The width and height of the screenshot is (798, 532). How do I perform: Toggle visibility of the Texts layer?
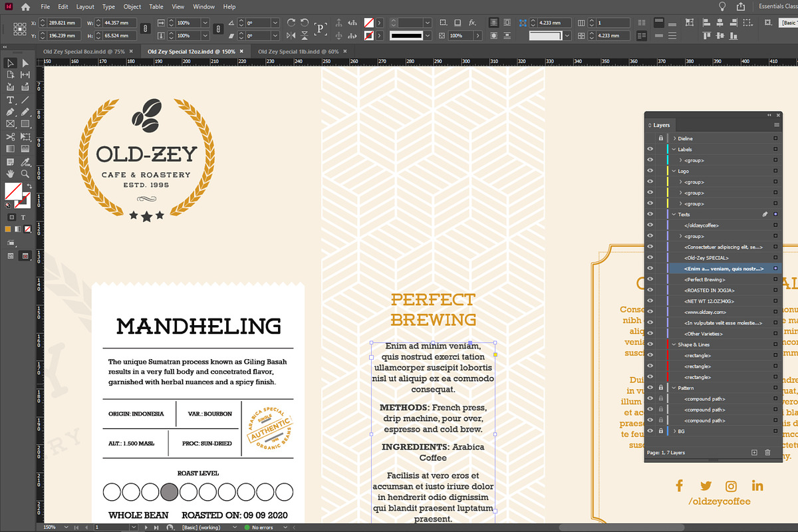pos(650,215)
